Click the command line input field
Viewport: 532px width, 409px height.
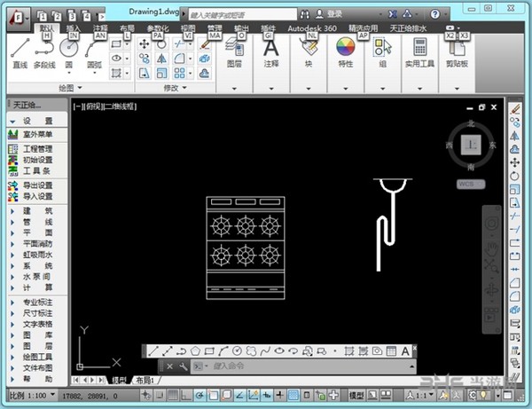266,366
